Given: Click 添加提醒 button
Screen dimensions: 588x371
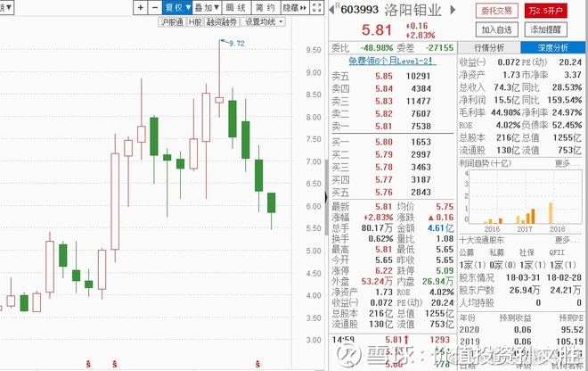Looking at the screenshot, I should (545, 29).
